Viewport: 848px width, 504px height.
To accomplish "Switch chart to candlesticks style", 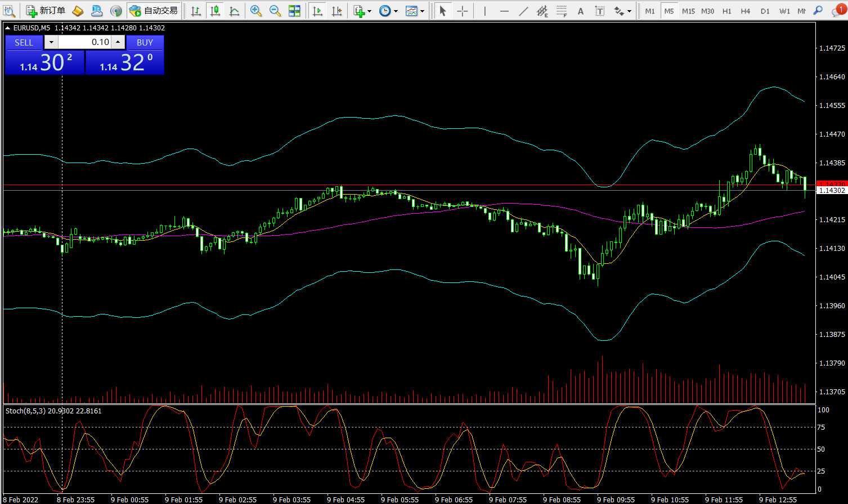I will click(215, 11).
